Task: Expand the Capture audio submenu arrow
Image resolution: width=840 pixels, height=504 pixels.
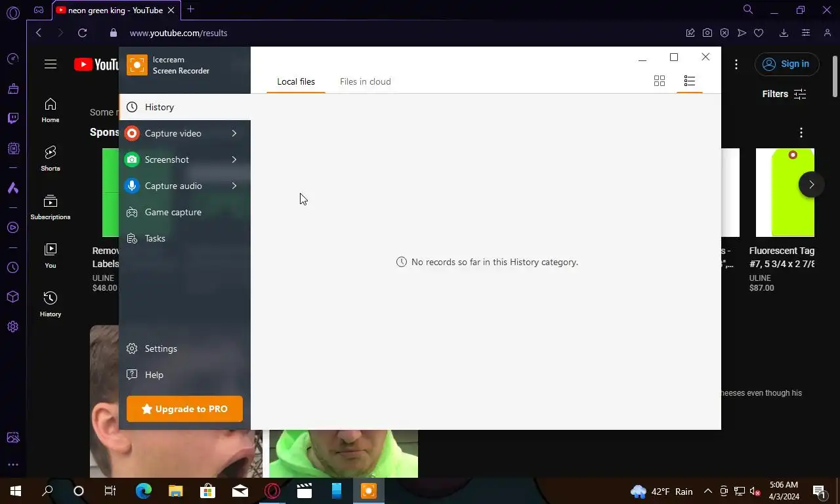Action: pyautogui.click(x=234, y=186)
